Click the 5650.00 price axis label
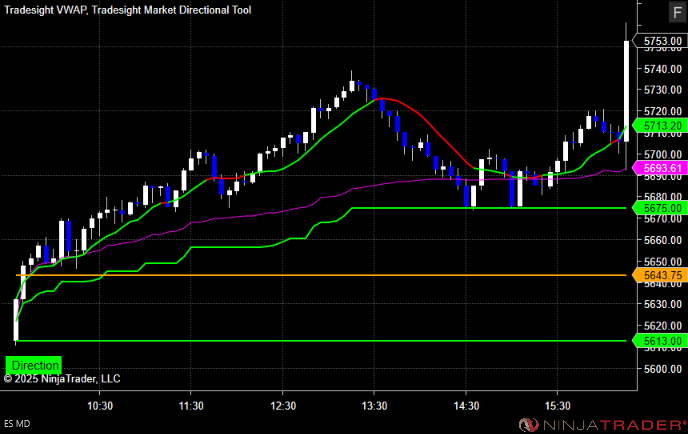 (663, 262)
